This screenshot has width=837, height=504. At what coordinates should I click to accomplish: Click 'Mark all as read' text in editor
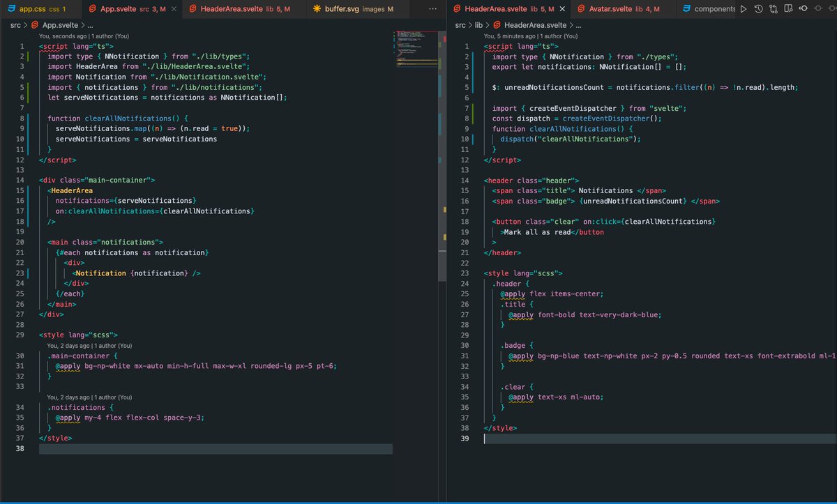tap(538, 231)
